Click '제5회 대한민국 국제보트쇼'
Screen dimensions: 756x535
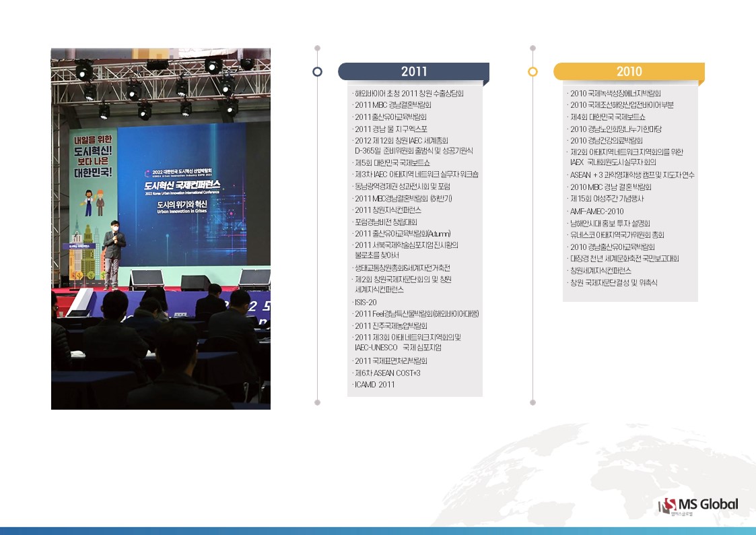click(x=392, y=163)
